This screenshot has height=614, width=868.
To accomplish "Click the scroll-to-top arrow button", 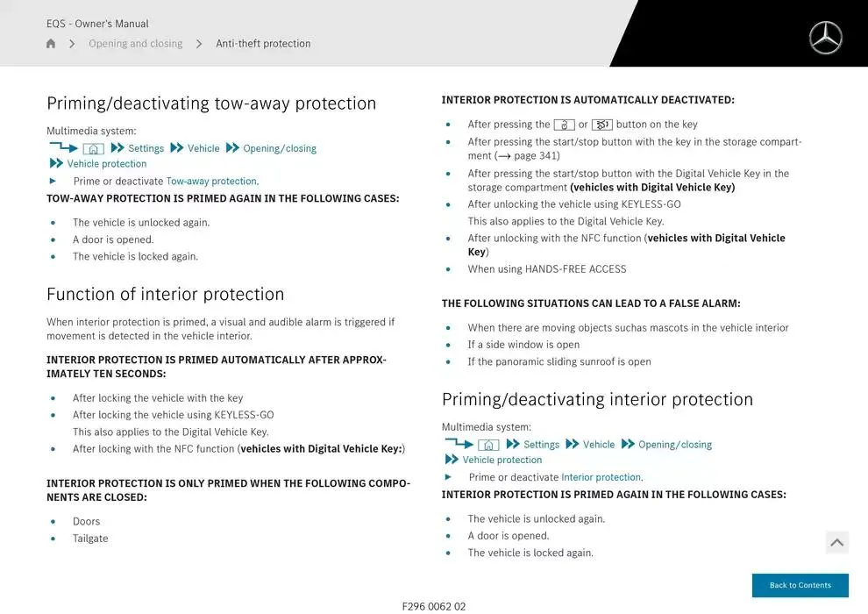I will (x=836, y=543).
